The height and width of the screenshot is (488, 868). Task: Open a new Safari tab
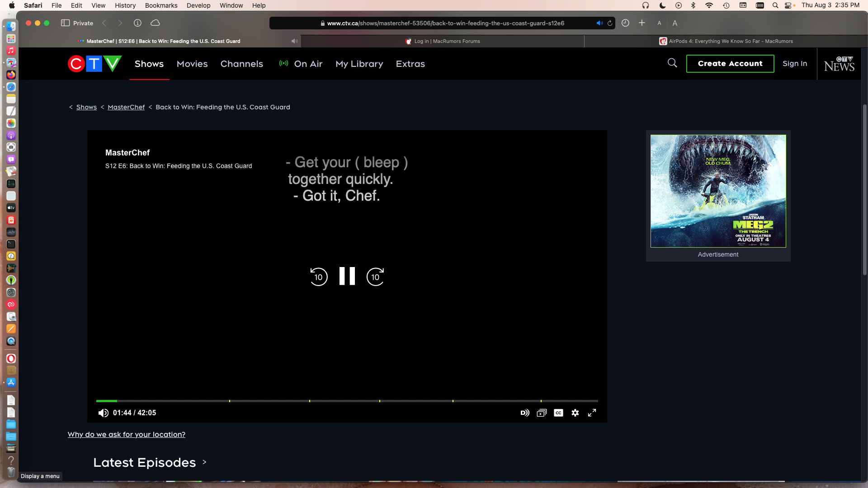[x=642, y=23]
